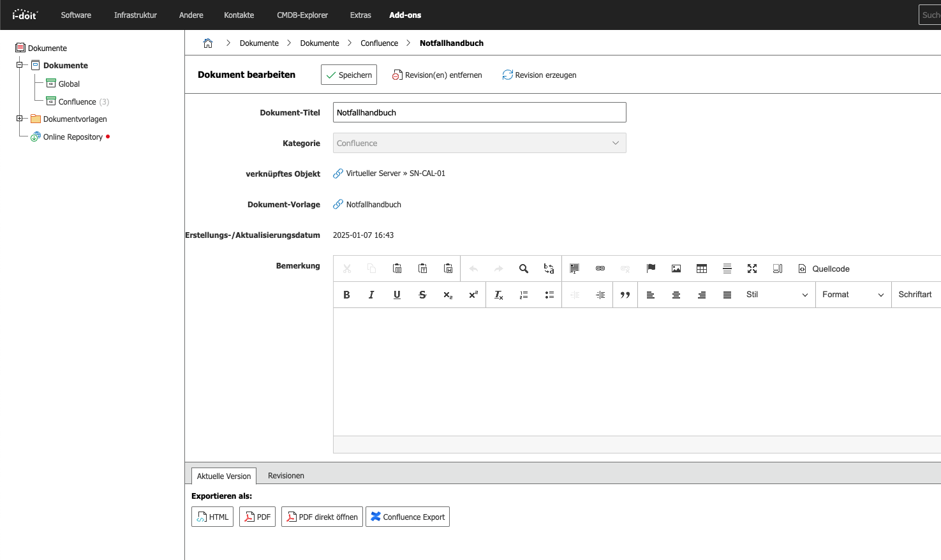Screen dimensions: 941x560
Task: Click the home breadcrumb icon
Action: click(x=207, y=43)
